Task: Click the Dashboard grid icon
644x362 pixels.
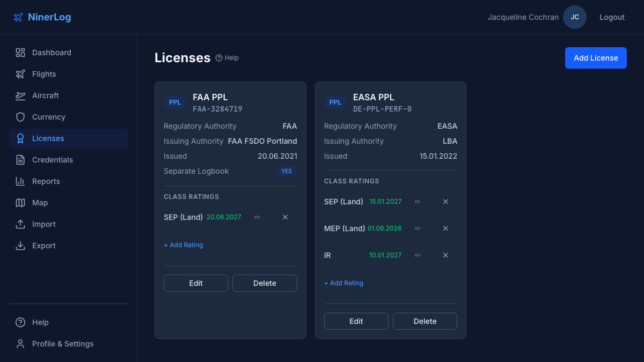Action: tap(20, 53)
